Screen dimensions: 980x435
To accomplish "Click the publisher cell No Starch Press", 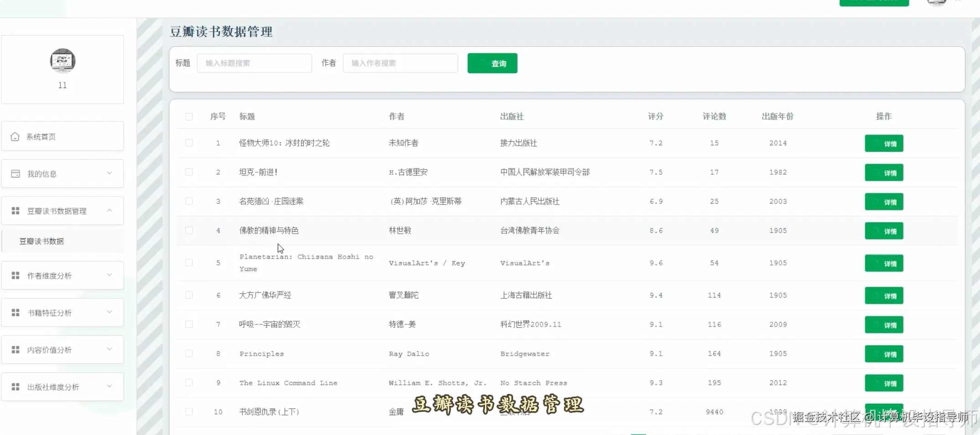I will (534, 383).
